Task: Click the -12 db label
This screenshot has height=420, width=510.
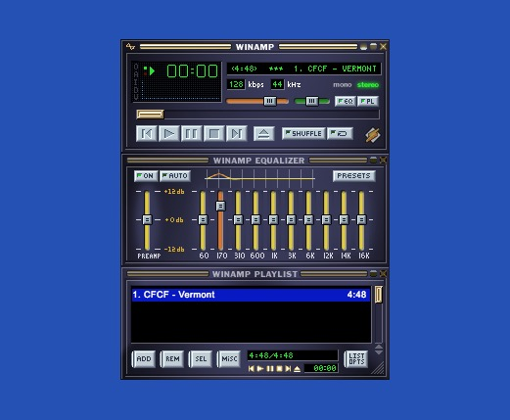Action: tap(174, 250)
